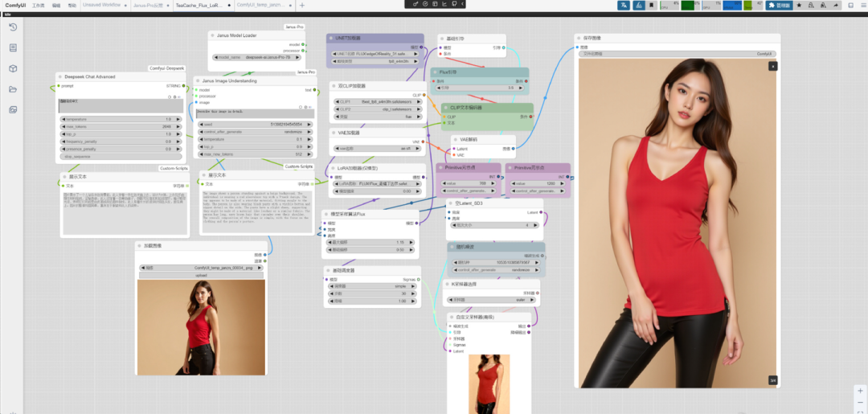Increase steps 30 in basic scheduler node
The height and width of the screenshot is (414, 868).
[411, 294]
